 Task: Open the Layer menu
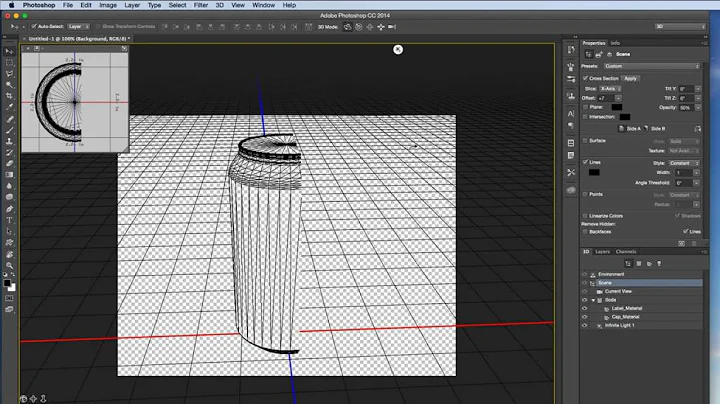pos(132,5)
